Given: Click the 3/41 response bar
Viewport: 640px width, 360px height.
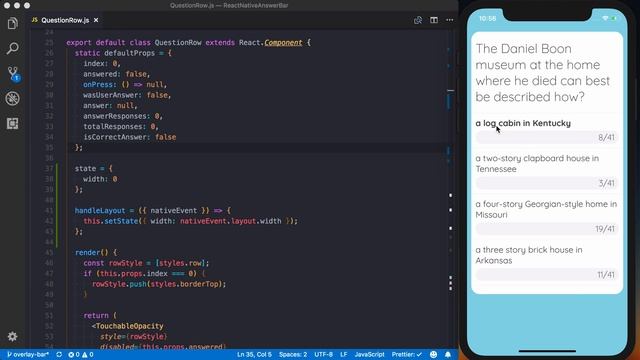Looking at the screenshot, I should coord(547,183).
